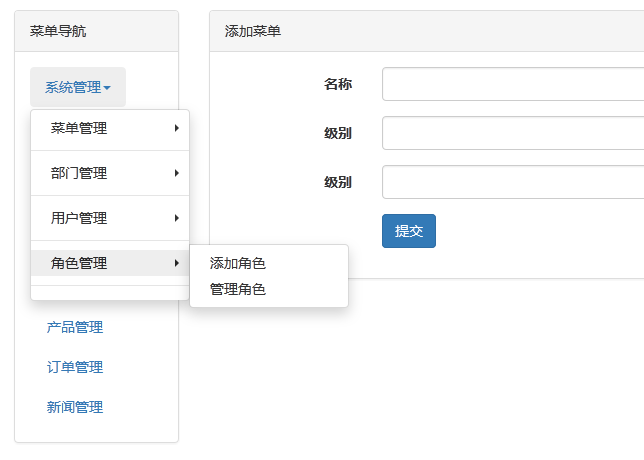Image resolution: width=644 pixels, height=460 pixels.
Task: Expand the arrow beside 部门管理
Action: tap(177, 173)
